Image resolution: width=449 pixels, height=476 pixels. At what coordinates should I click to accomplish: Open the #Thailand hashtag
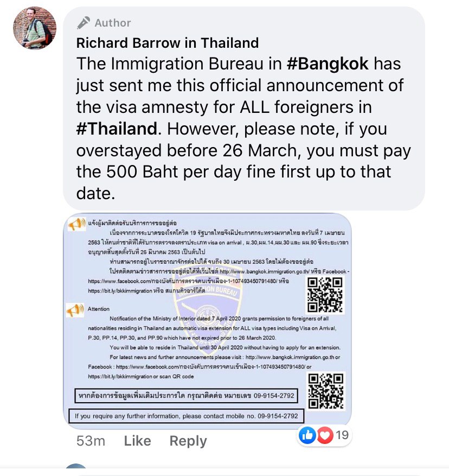point(117,129)
